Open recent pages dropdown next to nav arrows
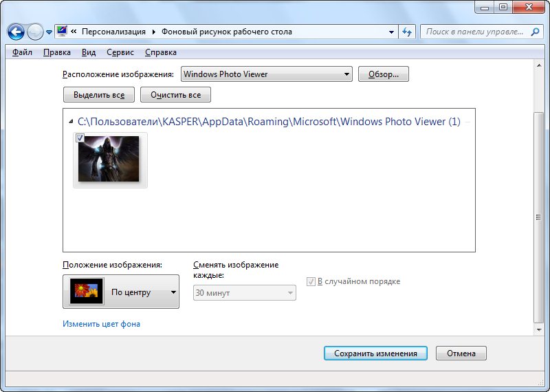Image resolution: width=550 pixels, height=392 pixels. [x=49, y=32]
